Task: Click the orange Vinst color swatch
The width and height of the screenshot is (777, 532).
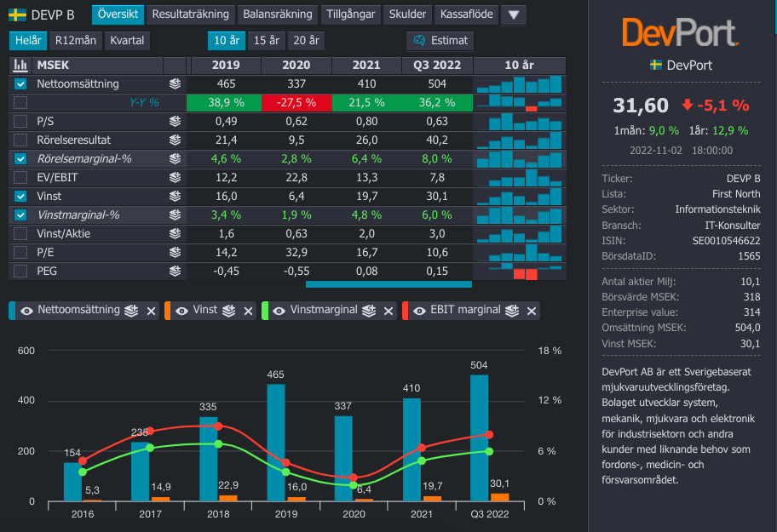Action: pos(169,311)
